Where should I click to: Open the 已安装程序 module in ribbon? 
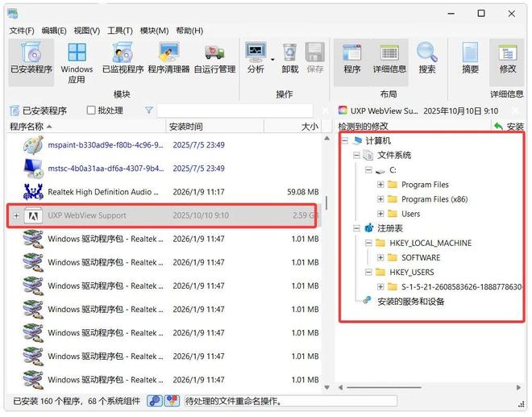[31, 62]
